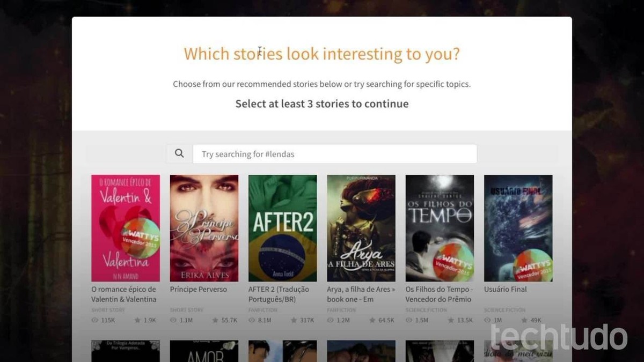Click the Príncipe Perverso story title

(198, 289)
